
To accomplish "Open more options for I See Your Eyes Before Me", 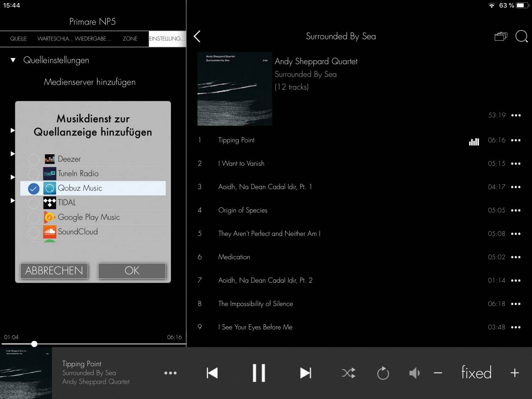I will click(x=516, y=327).
